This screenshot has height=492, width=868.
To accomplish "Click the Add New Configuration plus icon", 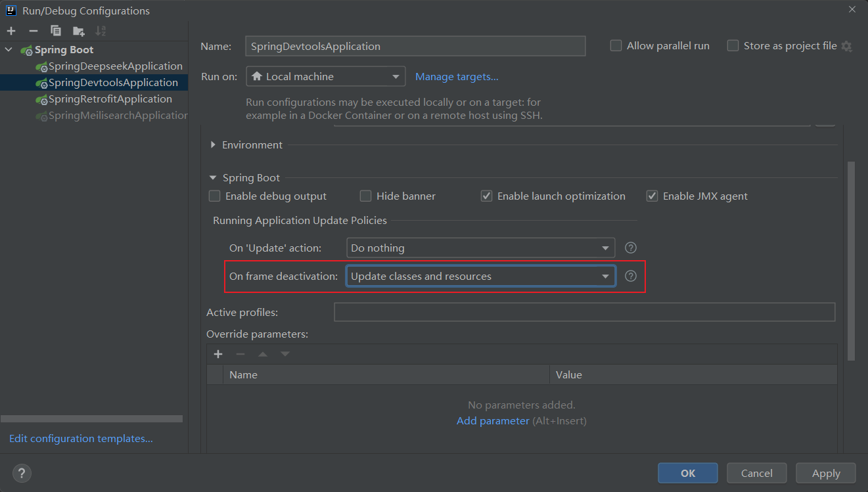I will [x=11, y=31].
